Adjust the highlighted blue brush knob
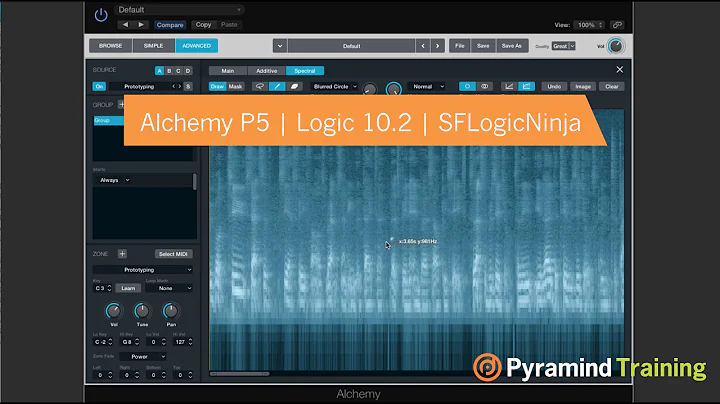720x404 pixels. click(x=394, y=89)
